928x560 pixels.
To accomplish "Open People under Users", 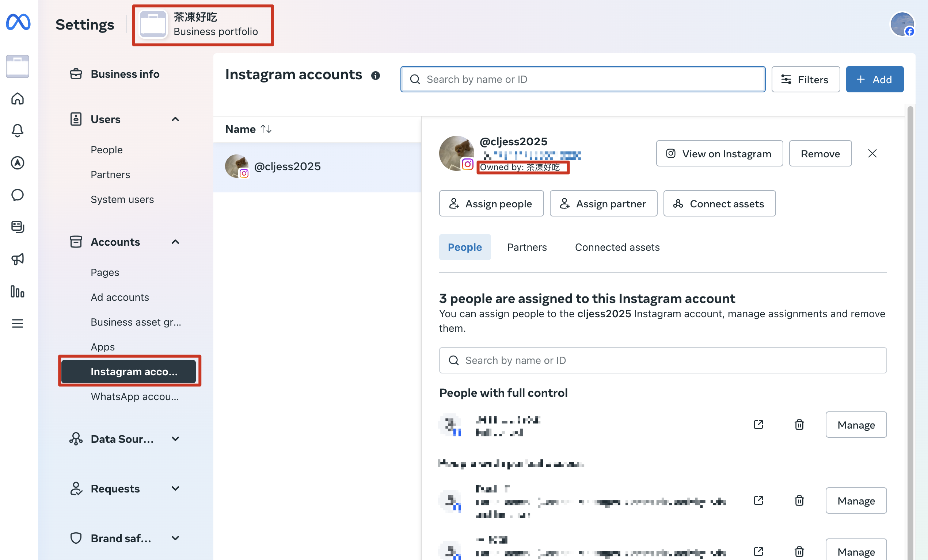I will (107, 150).
